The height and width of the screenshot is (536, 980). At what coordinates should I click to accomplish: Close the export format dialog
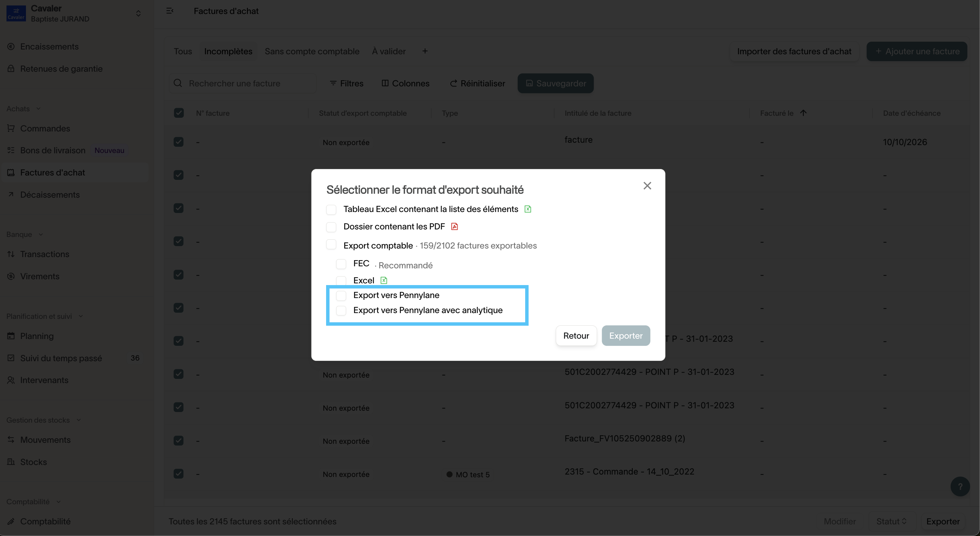point(647,186)
